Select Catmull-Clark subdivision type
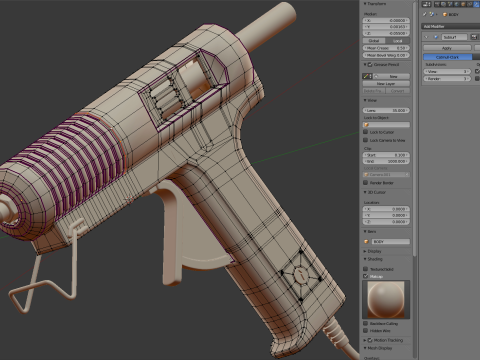 447,57
